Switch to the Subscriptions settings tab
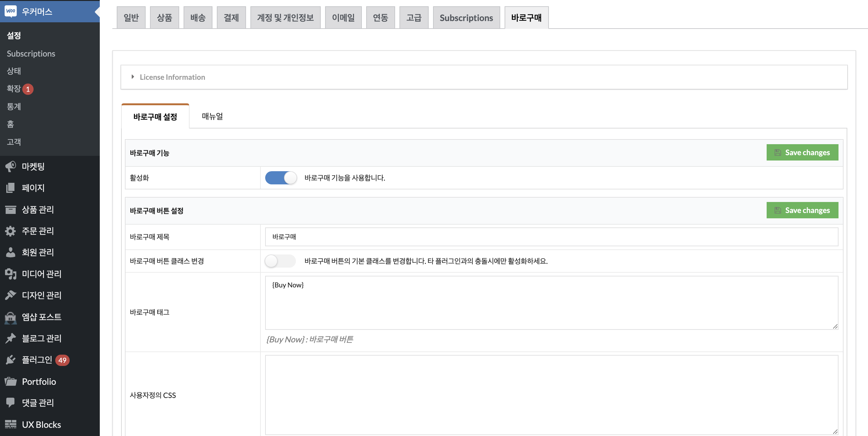 (x=466, y=18)
